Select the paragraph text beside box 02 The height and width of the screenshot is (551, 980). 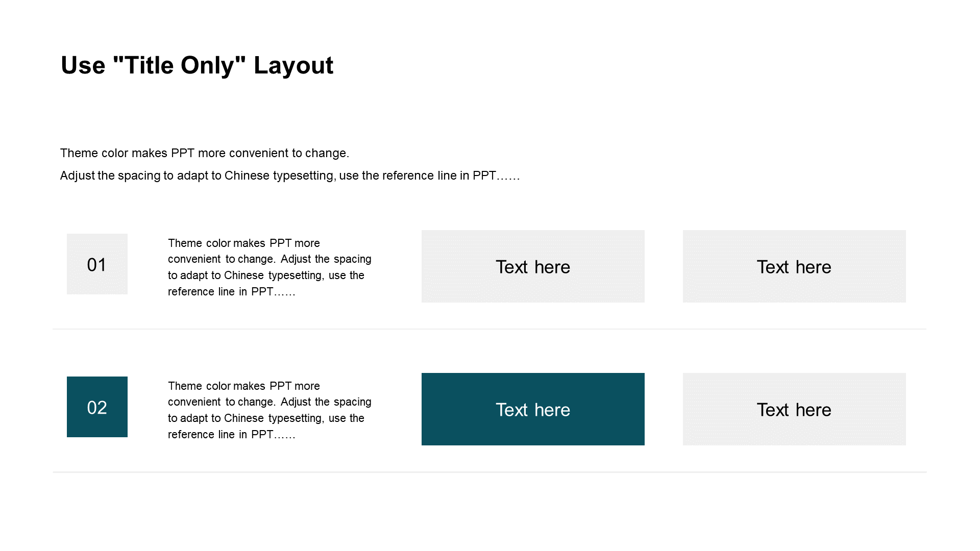269,410
